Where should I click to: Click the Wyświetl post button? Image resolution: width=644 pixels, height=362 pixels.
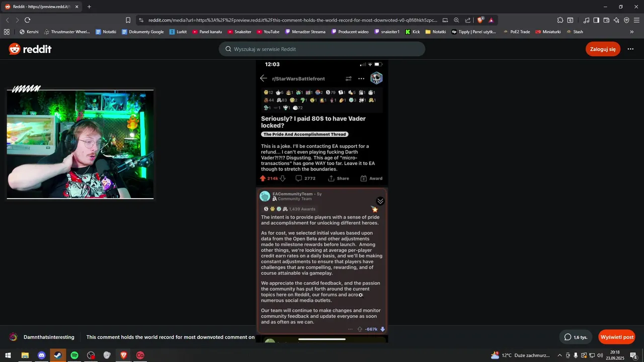[617, 337]
